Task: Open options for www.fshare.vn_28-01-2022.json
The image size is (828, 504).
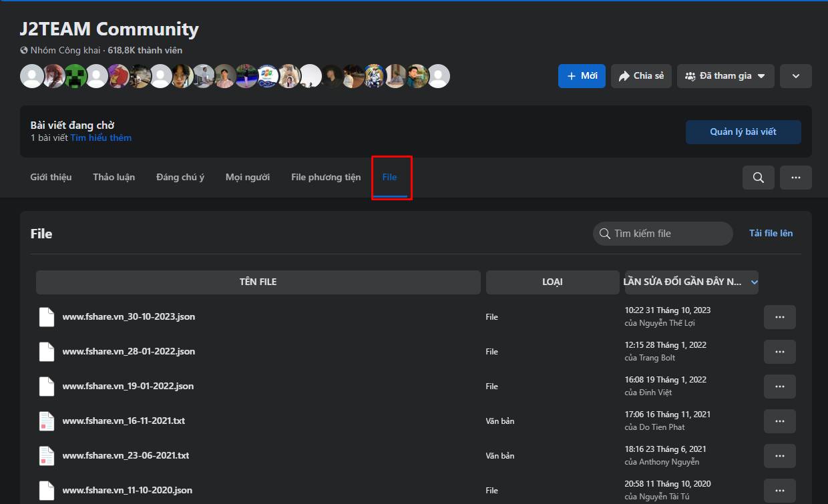Action: pos(780,352)
